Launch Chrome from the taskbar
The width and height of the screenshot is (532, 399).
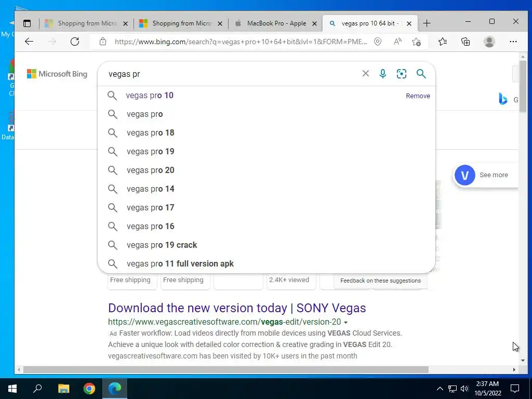pyautogui.click(x=89, y=388)
